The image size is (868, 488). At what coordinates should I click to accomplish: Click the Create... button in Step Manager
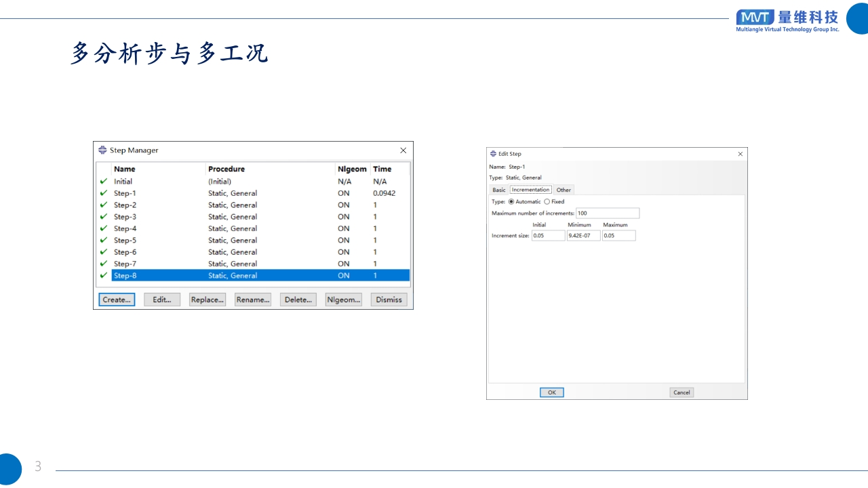point(117,300)
